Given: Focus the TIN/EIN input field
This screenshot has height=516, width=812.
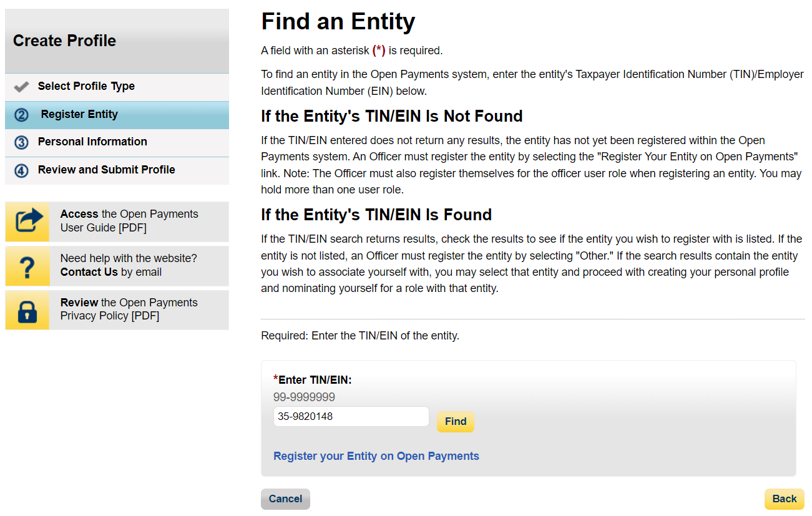Looking at the screenshot, I should [351, 417].
